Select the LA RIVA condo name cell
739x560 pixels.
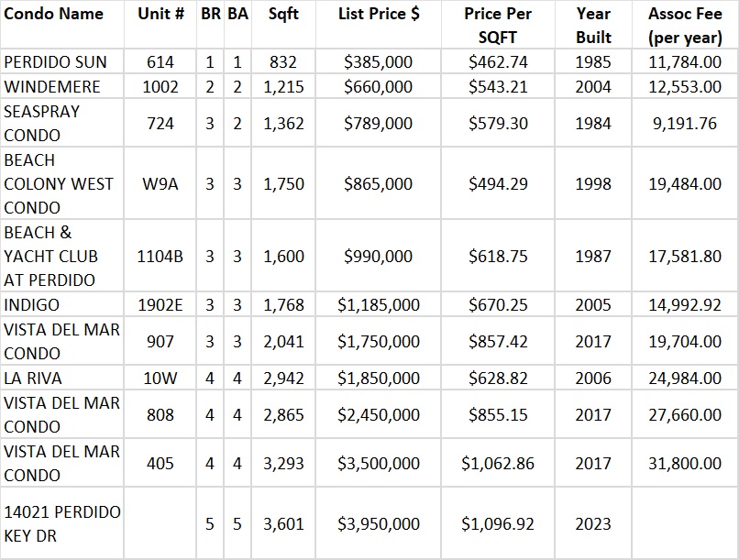click(x=33, y=378)
